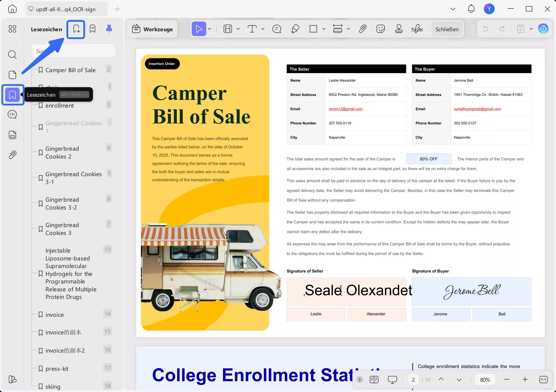Click the Schließen button

[447, 29]
